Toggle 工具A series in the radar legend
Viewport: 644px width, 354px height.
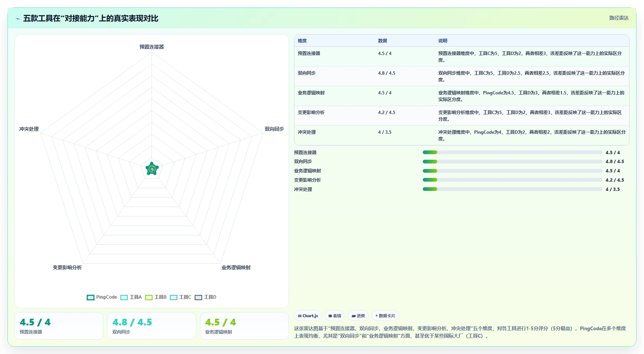pos(131,297)
